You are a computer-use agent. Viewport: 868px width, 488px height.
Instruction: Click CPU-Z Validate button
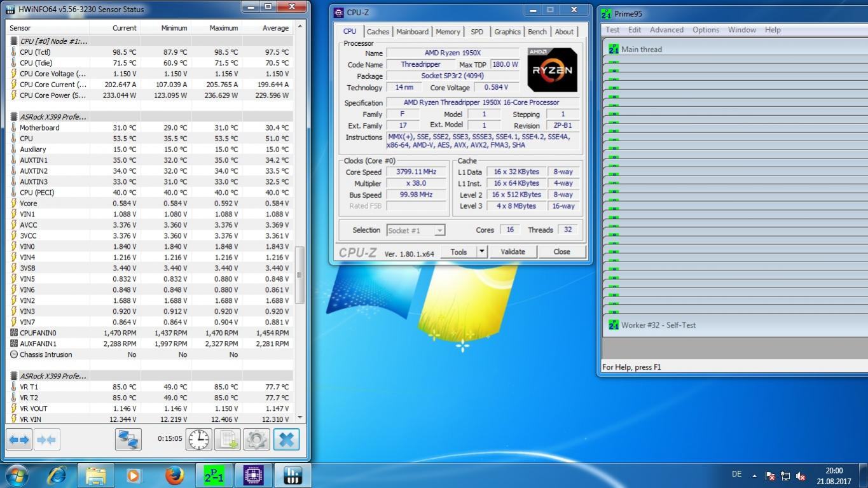(513, 251)
